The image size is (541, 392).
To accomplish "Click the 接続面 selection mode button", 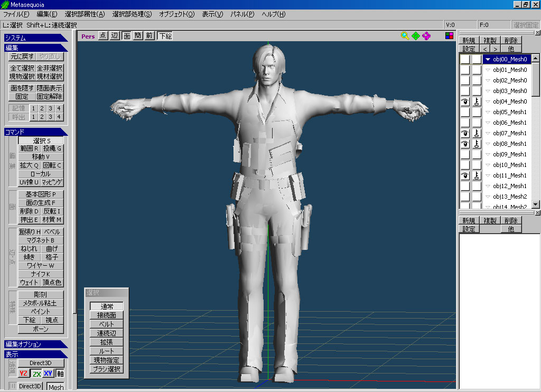I will (x=107, y=315).
